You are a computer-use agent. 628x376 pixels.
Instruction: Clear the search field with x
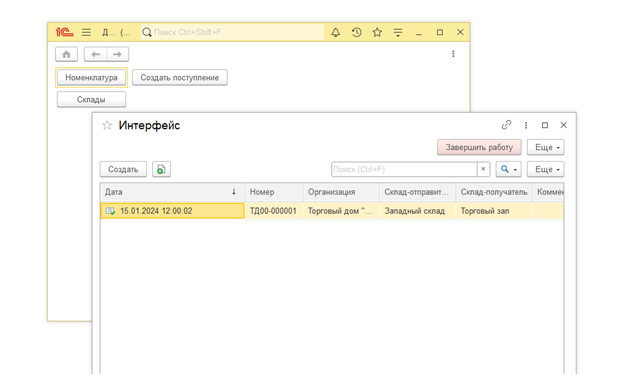(x=483, y=169)
